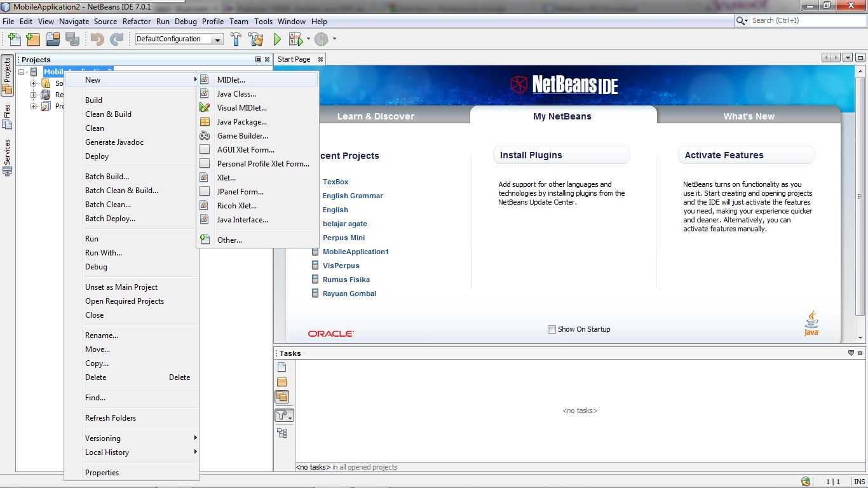The image size is (868, 488).
Task: Toggle Tasks group-by-category tree icon
Action: (x=282, y=433)
